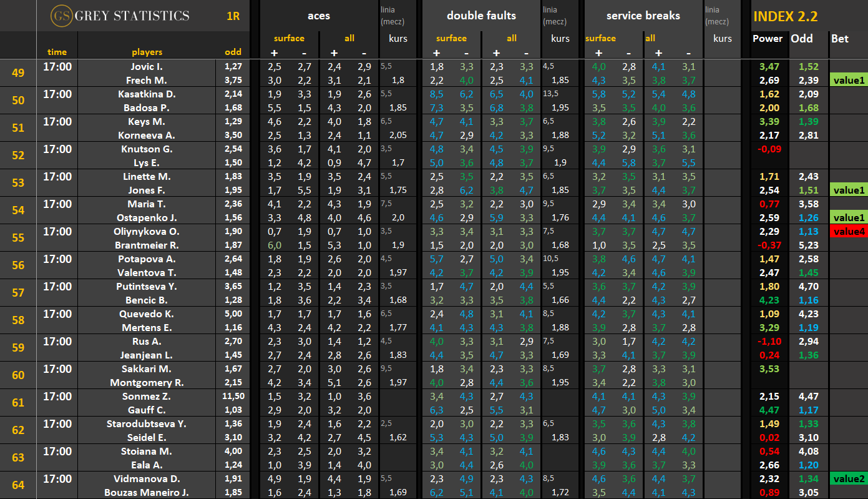This screenshot has height=499, width=868.
Task: Click Rus A. power value -1,10
Action: [768, 341]
